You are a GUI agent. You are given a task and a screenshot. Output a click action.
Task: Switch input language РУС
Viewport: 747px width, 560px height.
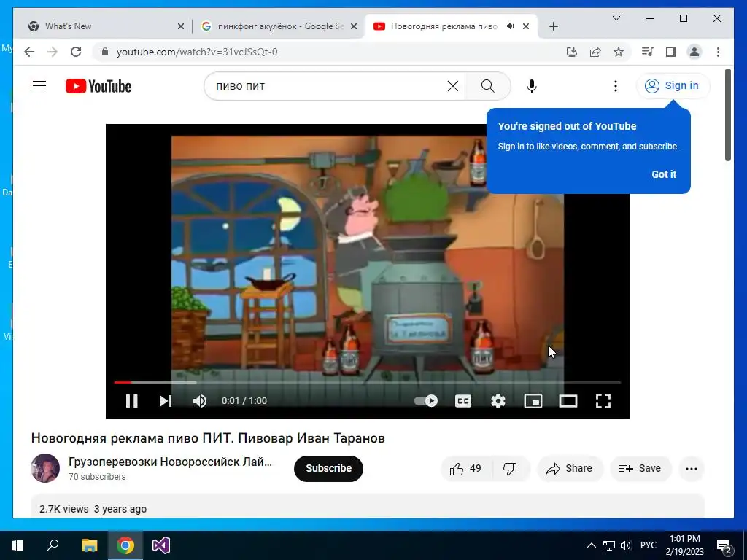pos(648,545)
